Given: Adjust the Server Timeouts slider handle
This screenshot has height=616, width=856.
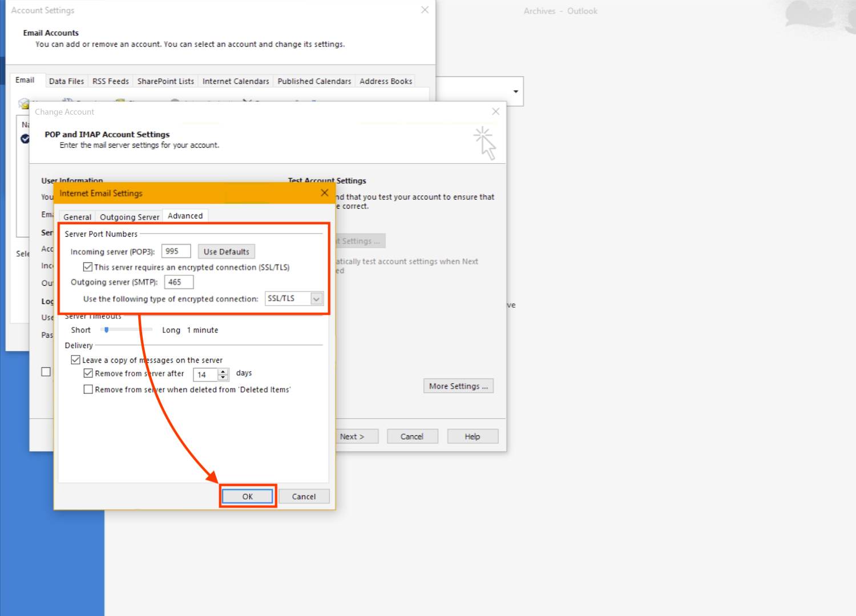Looking at the screenshot, I should click(x=106, y=330).
